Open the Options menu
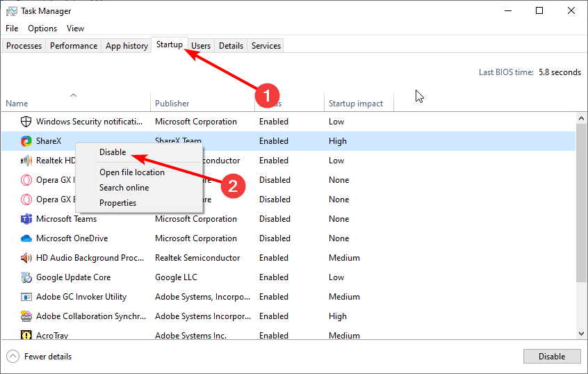The width and height of the screenshot is (588, 374). point(42,29)
